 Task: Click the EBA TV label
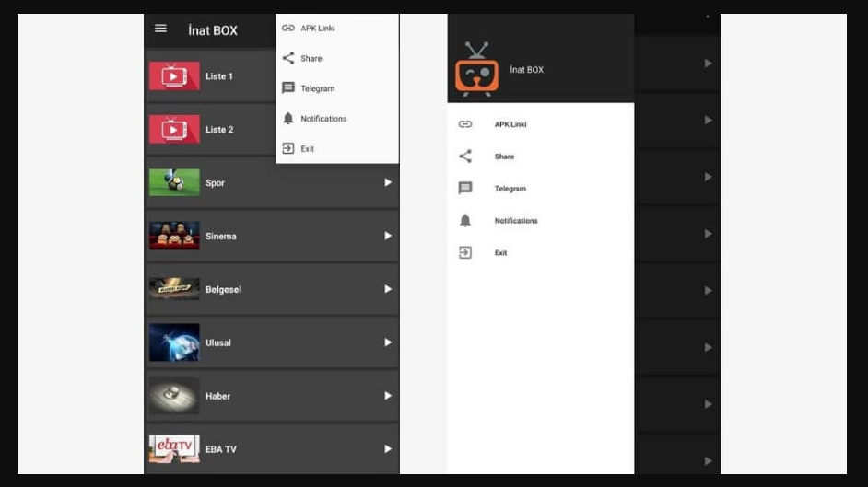[x=221, y=449]
